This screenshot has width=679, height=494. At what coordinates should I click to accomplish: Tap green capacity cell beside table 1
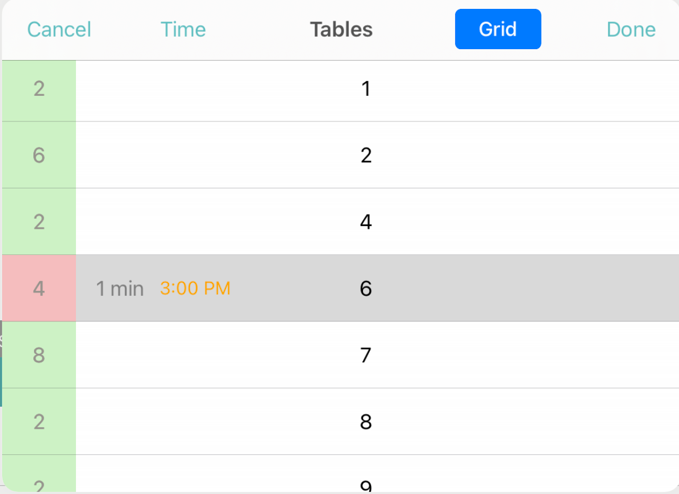pyautogui.click(x=39, y=91)
